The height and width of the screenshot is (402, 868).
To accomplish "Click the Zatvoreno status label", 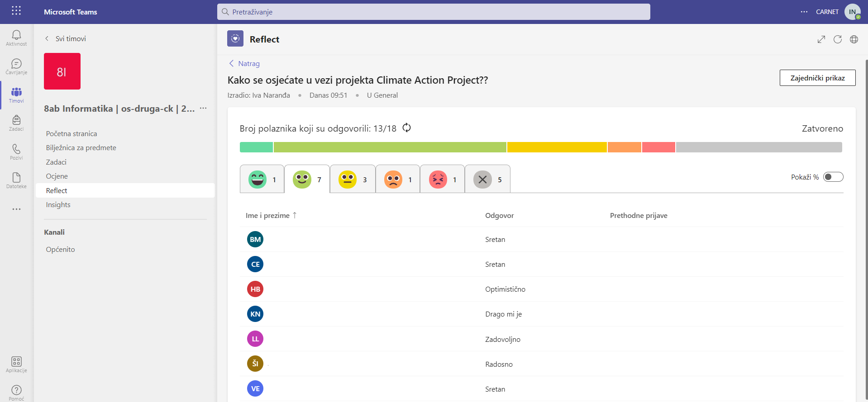I will pyautogui.click(x=822, y=128).
